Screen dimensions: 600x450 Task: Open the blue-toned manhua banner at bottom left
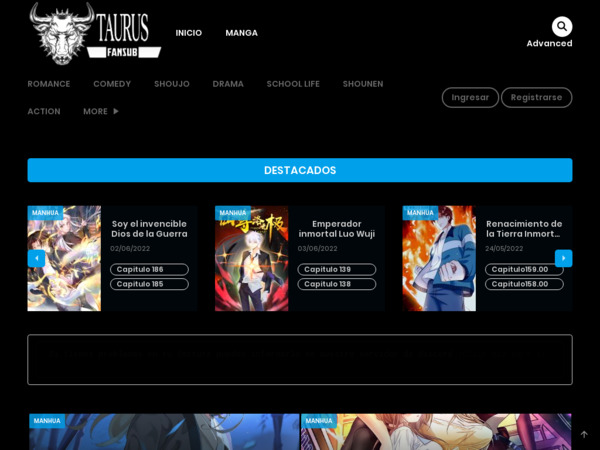pyautogui.click(x=165, y=432)
